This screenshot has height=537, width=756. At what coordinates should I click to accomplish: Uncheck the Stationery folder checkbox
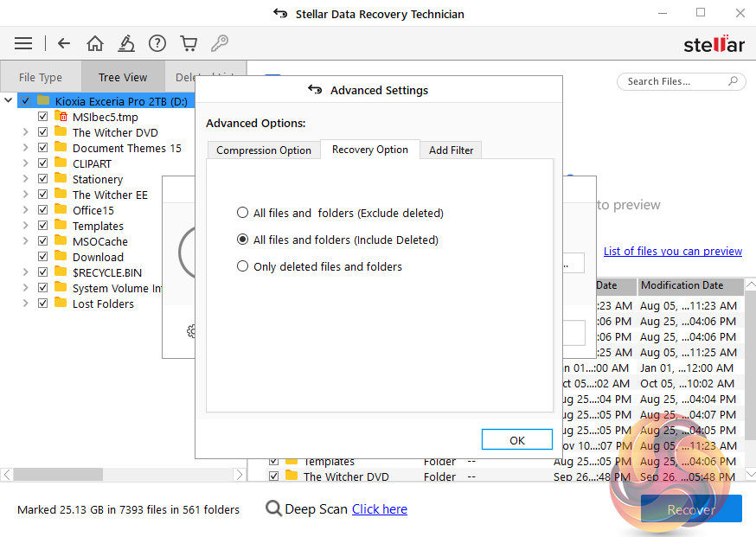coord(43,178)
